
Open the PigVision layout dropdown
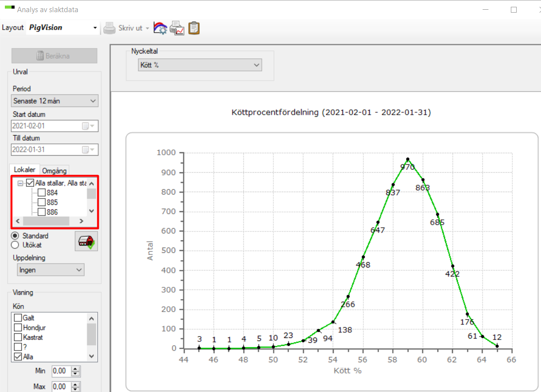click(x=95, y=28)
